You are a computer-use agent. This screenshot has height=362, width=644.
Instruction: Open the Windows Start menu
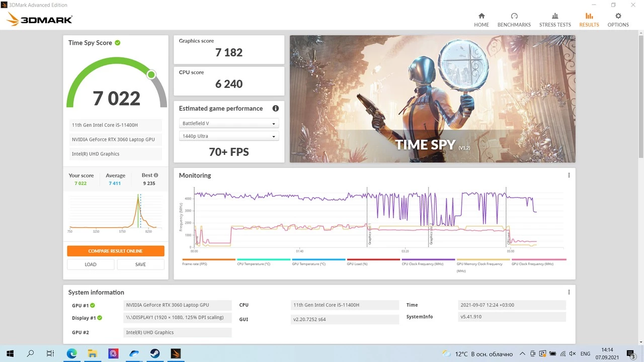(x=10, y=353)
